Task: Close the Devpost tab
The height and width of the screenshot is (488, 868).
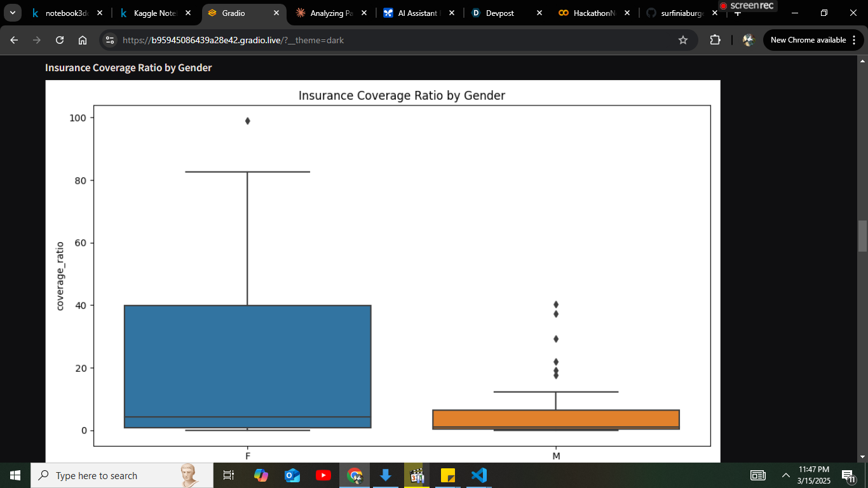Action: point(539,13)
